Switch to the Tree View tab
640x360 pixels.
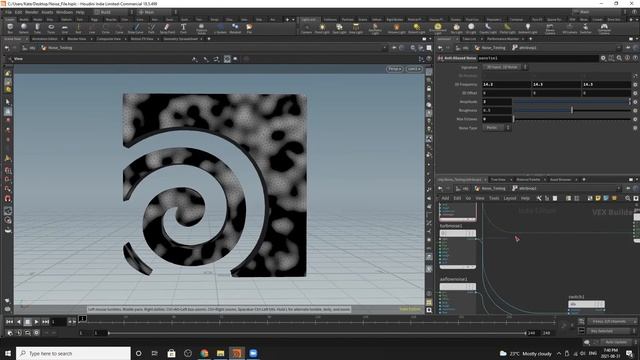click(498, 180)
